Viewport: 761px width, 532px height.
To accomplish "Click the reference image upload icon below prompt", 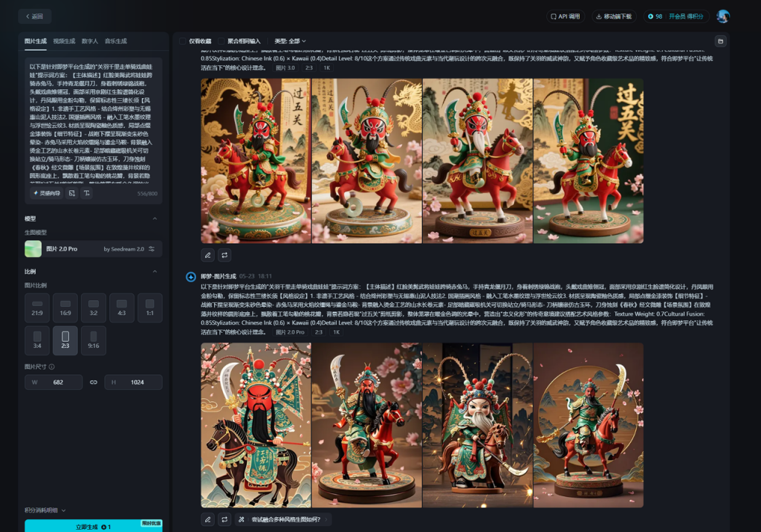I will pos(72,193).
